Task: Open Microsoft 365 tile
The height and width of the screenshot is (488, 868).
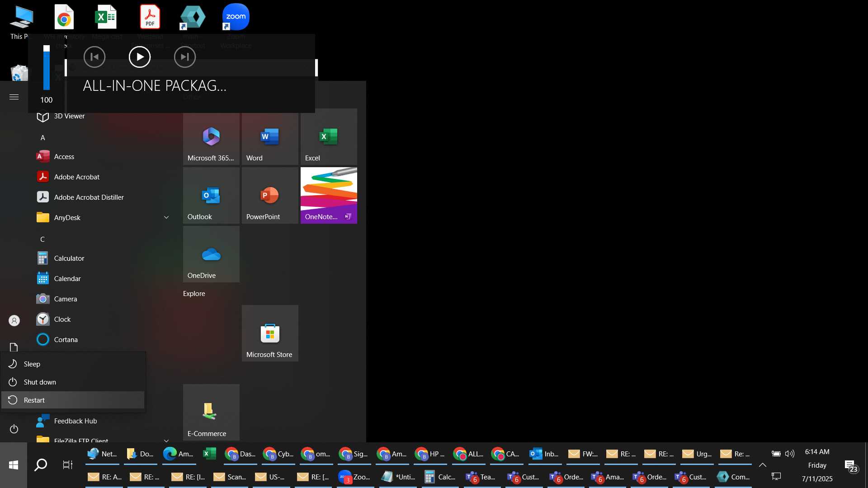Action: pos(211,136)
